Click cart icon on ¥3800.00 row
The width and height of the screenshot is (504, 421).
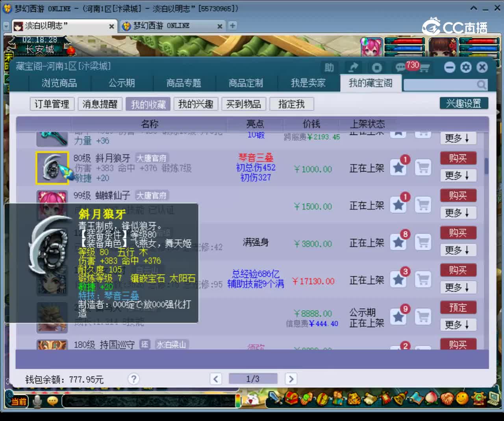point(423,242)
